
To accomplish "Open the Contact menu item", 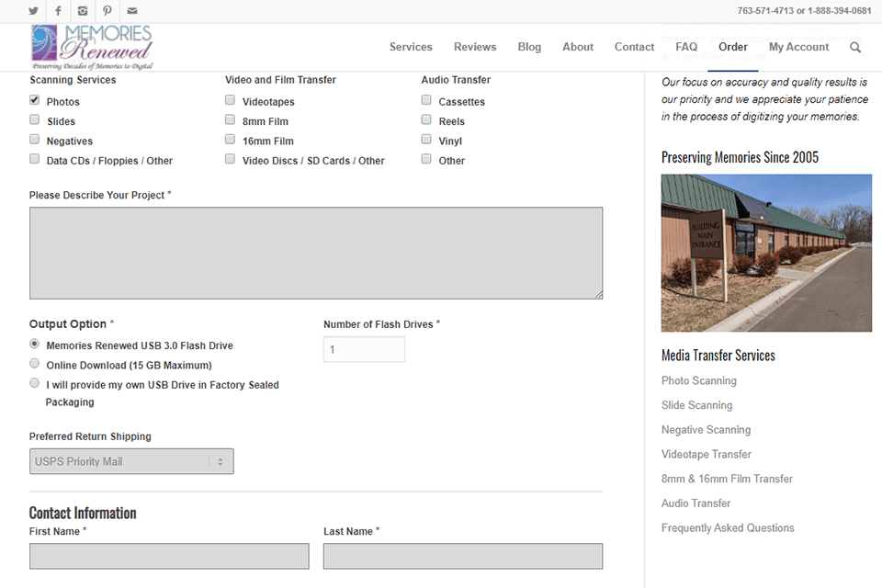I will click(x=634, y=47).
